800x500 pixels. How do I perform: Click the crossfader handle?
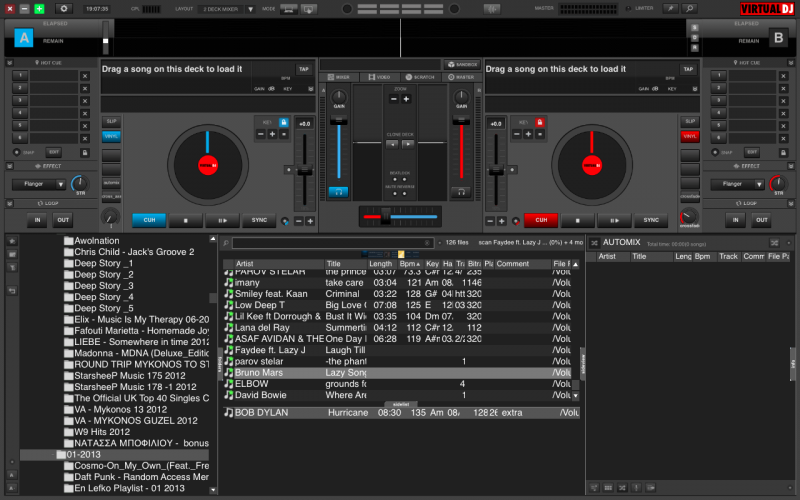(386, 217)
